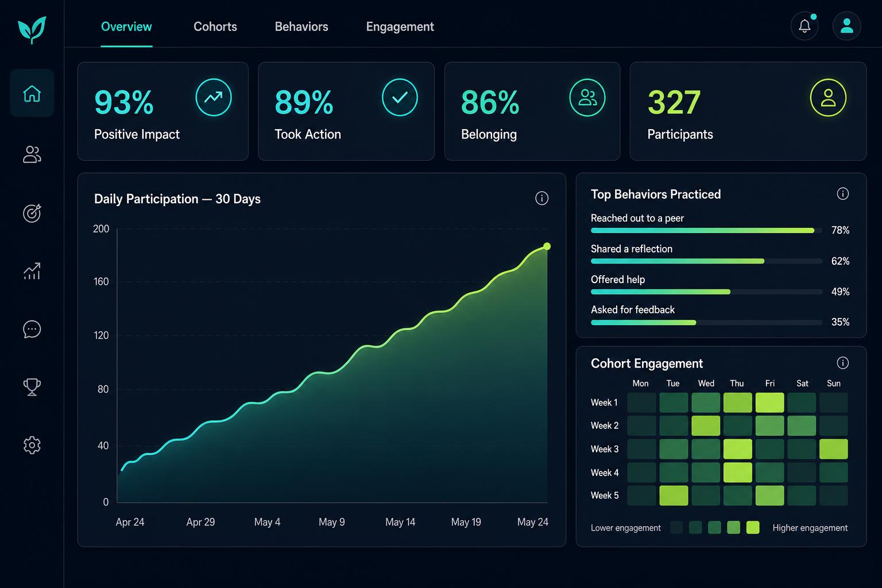This screenshot has height=588, width=882.
Task: Click the May 14 axis label
Action: pyautogui.click(x=400, y=522)
